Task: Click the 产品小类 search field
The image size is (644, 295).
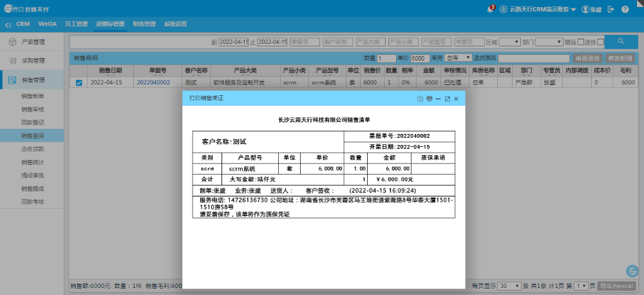Action: point(403,42)
